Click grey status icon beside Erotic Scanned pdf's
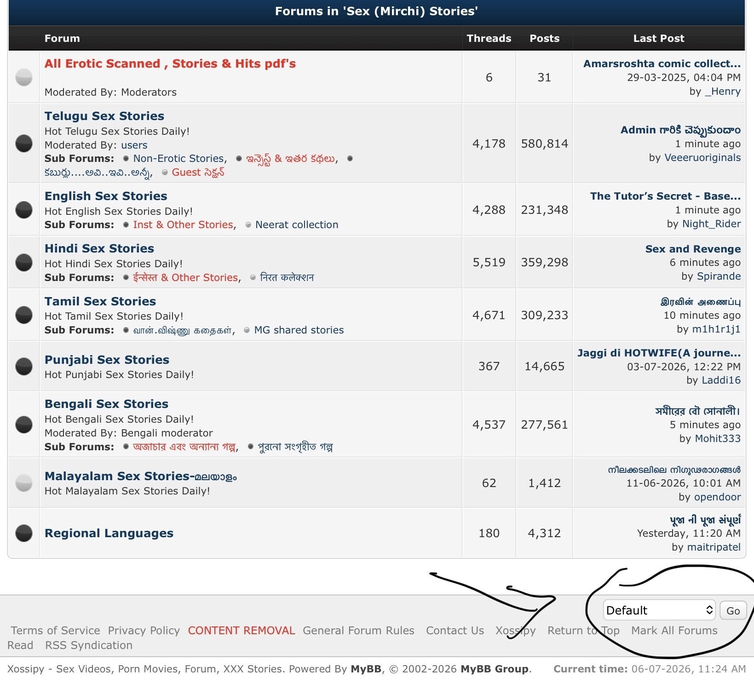The width and height of the screenshot is (754, 700). tap(24, 77)
